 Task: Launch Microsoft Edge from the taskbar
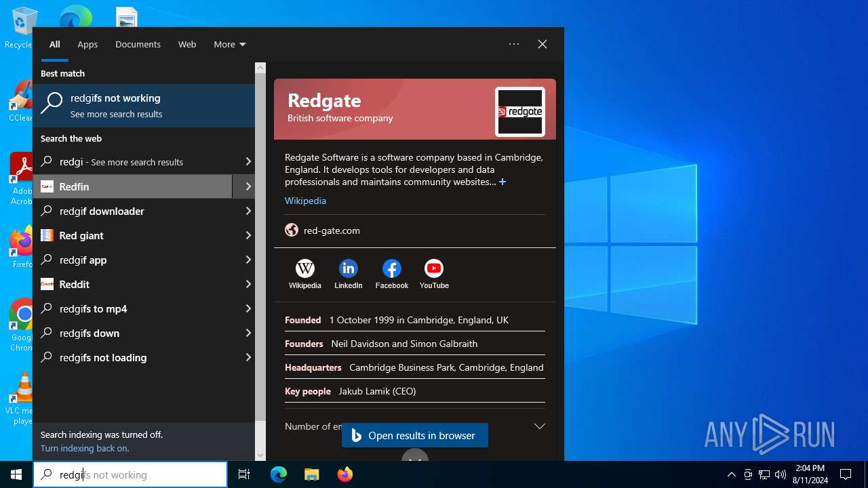point(279,474)
